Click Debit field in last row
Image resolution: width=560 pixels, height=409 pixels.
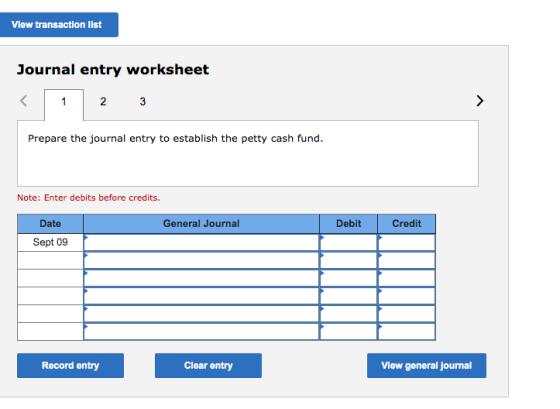[349, 331]
